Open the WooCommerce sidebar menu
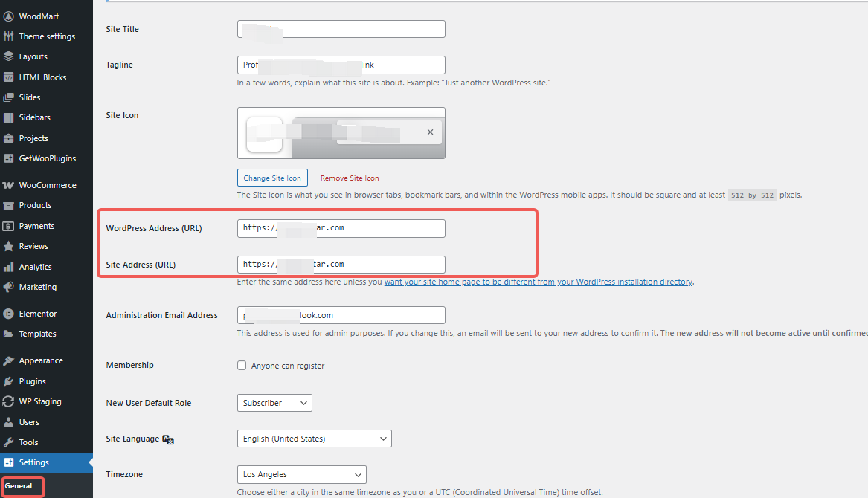This screenshot has width=868, height=498. pos(45,184)
